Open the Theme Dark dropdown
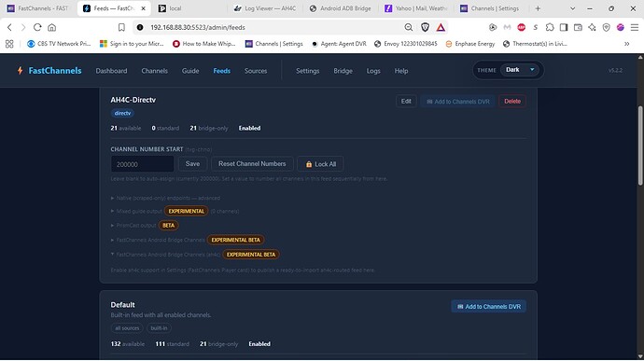 [520, 70]
